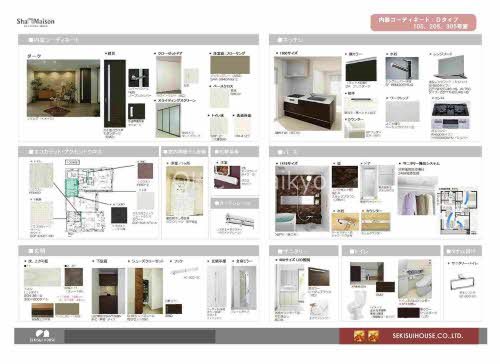
Task: Click the pink interior coordinate title badge
Action: 423,23
